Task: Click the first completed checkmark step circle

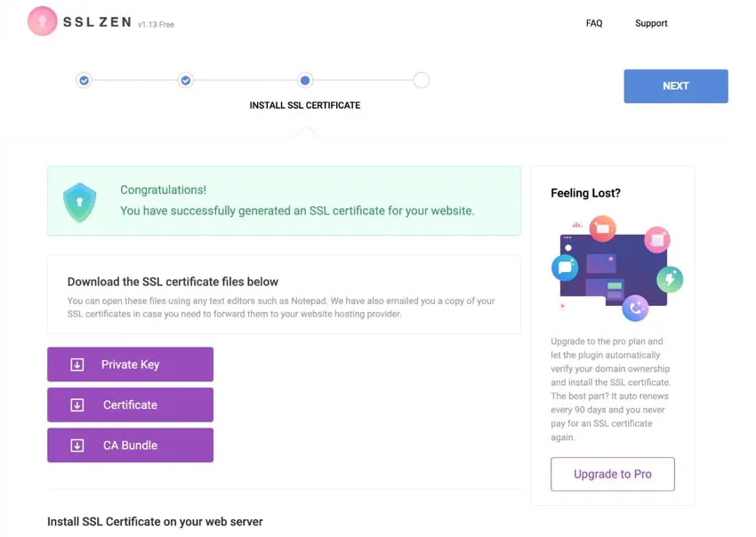Action: coord(84,80)
